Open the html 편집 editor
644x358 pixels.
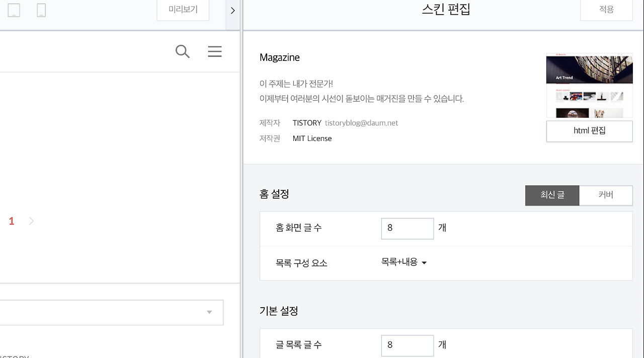tap(589, 131)
